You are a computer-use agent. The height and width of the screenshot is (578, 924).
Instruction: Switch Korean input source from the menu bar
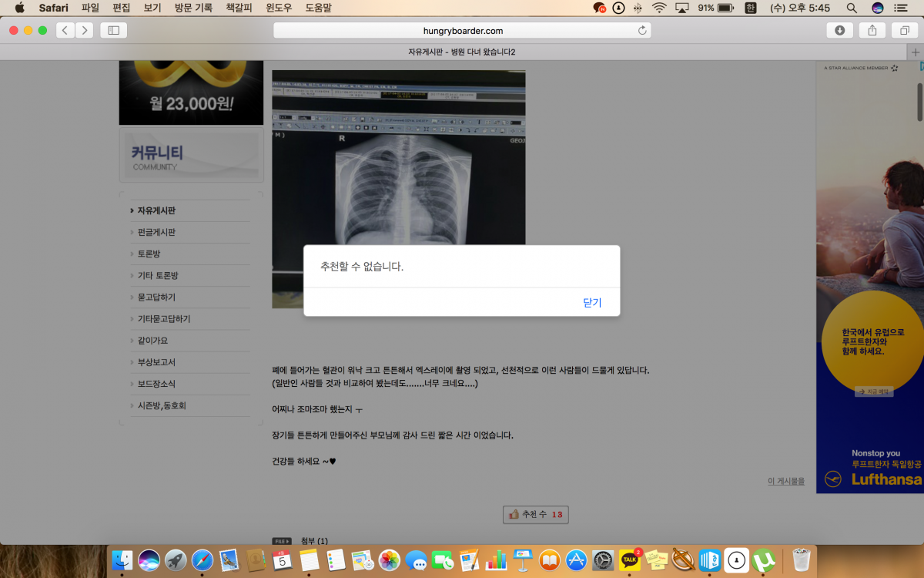(751, 8)
